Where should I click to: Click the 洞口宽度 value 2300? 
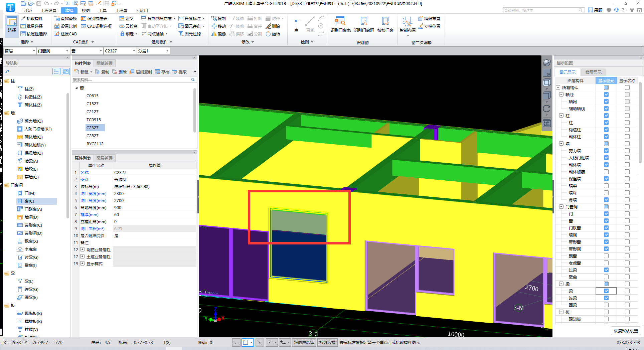click(x=155, y=193)
